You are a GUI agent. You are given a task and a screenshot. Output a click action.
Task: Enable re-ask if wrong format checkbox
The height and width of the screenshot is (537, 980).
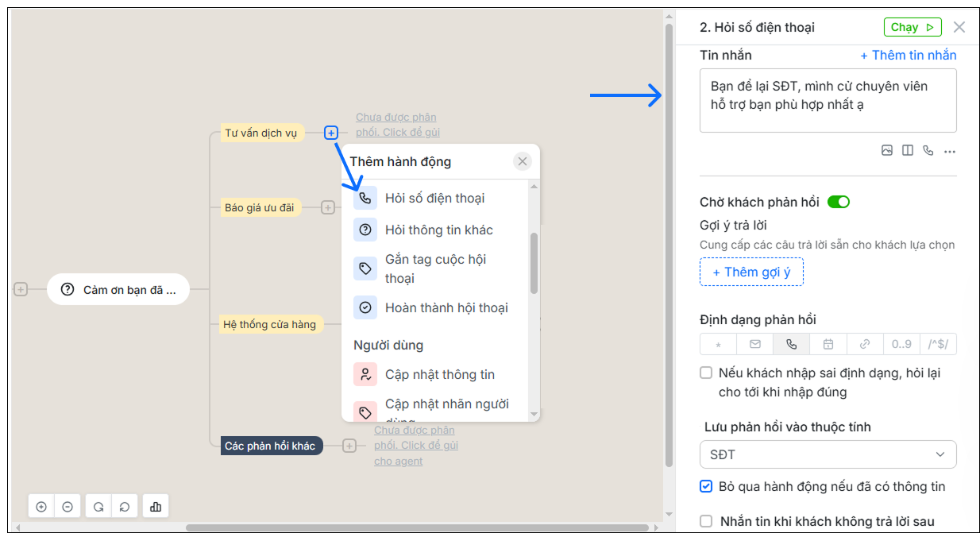point(706,373)
